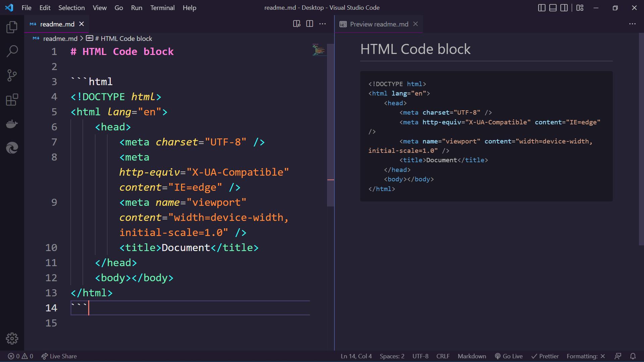Close the Preview readme..md tab
This screenshot has width=644, height=362.
click(416, 24)
